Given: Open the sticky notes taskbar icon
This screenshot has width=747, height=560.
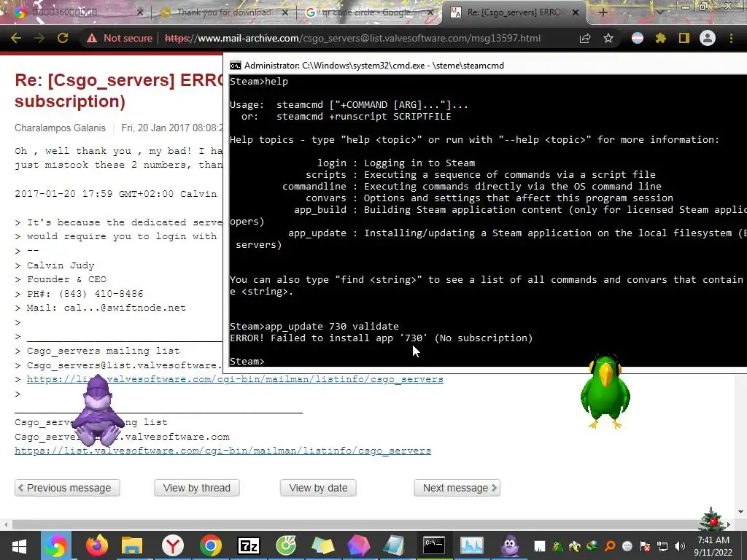Looking at the screenshot, I should pos(322,545).
